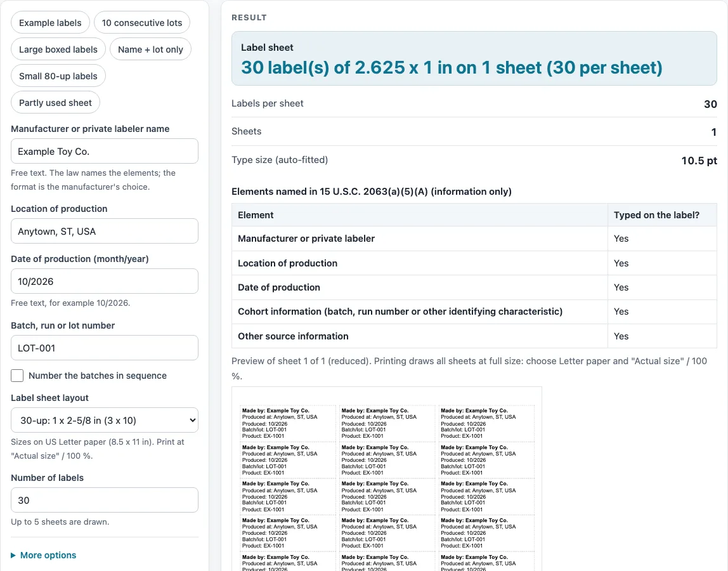
Task: Click the label sheet preview thumbnail
Action: tap(387, 478)
